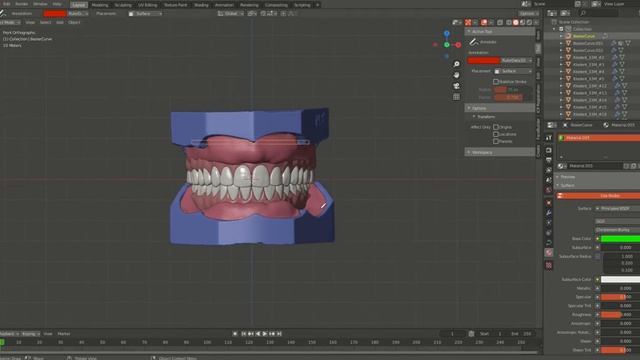Expand the Options panel in sidebar
Image resolution: width=640 pixels, height=360 pixels.
[x=469, y=108]
